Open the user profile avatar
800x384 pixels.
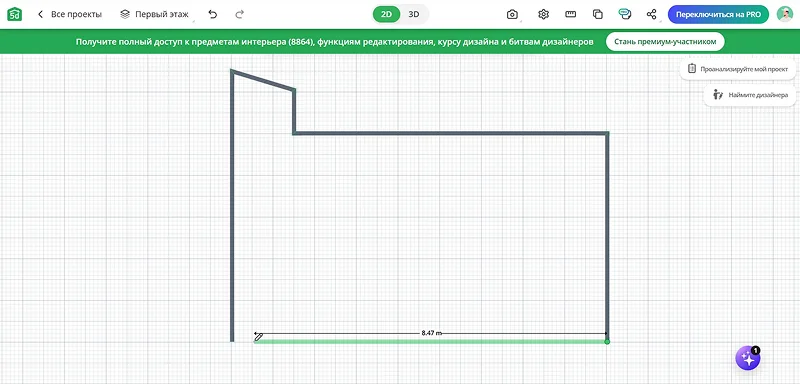click(x=785, y=14)
